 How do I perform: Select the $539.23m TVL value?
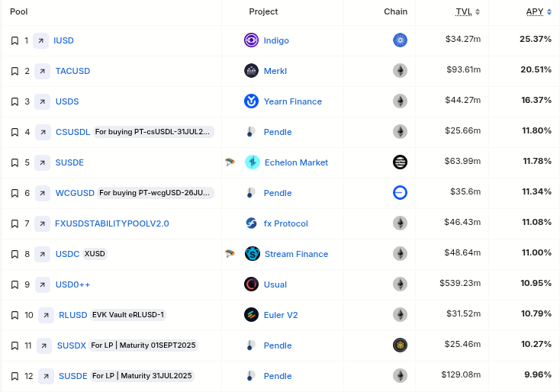(460, 283)
